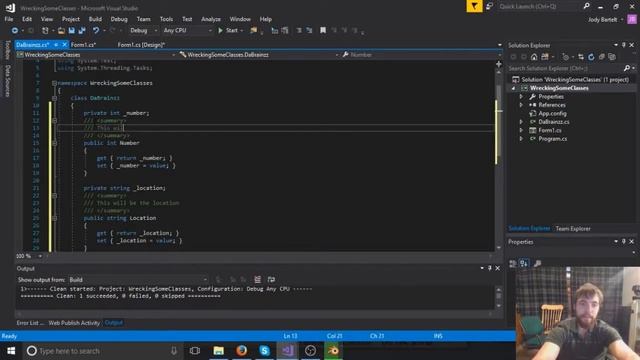Switch to the Form1.cs tab
The height and width of the screenshot is (360, 640).
pos(83,45)
